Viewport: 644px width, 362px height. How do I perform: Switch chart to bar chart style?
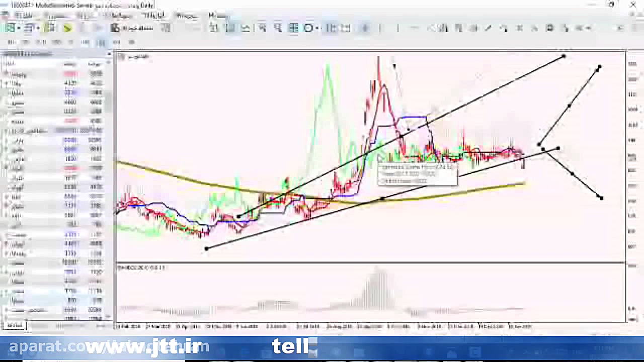click(215, 28)
